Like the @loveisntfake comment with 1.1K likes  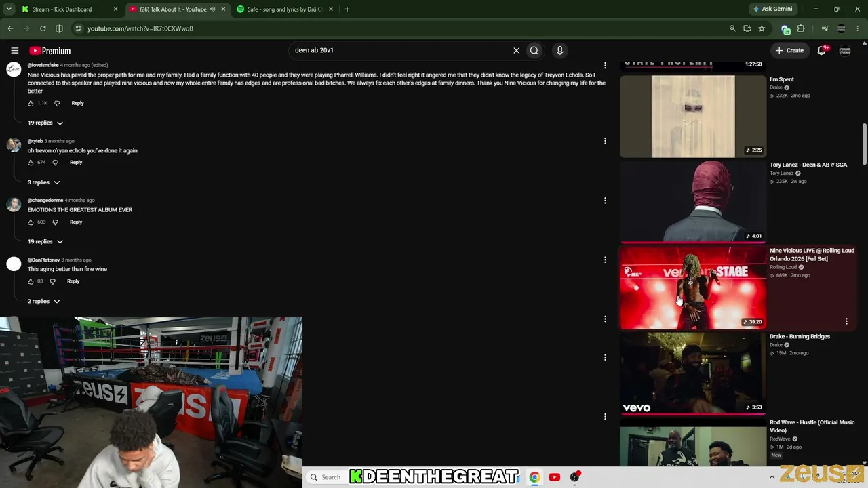pos(31,103)
